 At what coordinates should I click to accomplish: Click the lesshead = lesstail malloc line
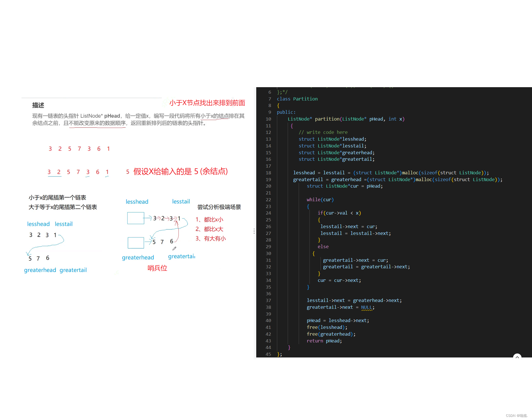click(391, 173)
